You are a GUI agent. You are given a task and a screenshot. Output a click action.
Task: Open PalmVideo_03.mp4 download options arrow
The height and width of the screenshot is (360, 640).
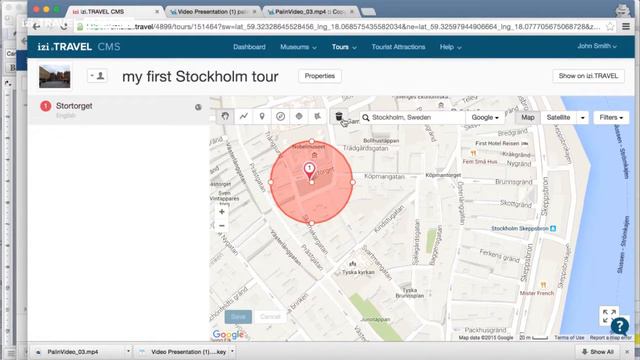click(x=128, y=351)
